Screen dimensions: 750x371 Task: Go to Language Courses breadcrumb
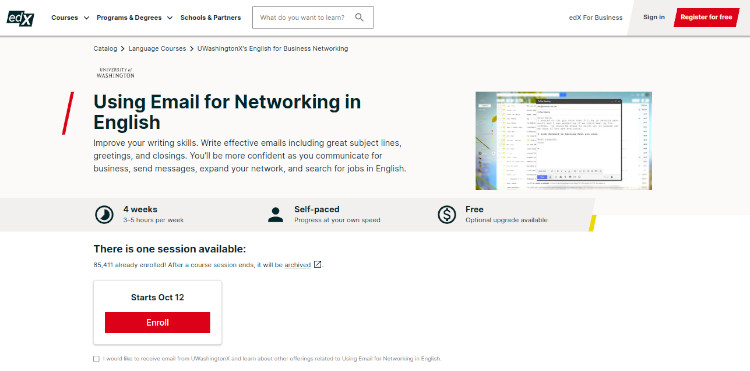tap(157, 49)
